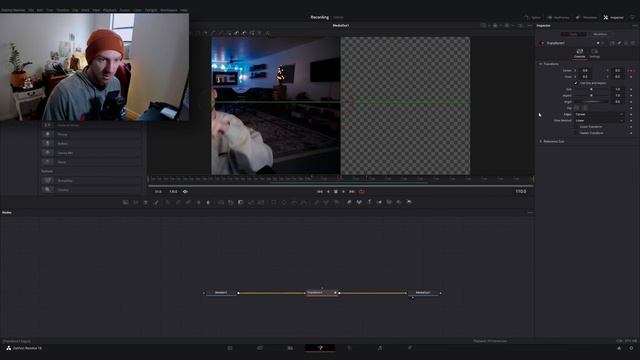Viewport: 640px width, 360px height.
Task: Toggle keyframe diamond for Angle
Action: point(631,102)
